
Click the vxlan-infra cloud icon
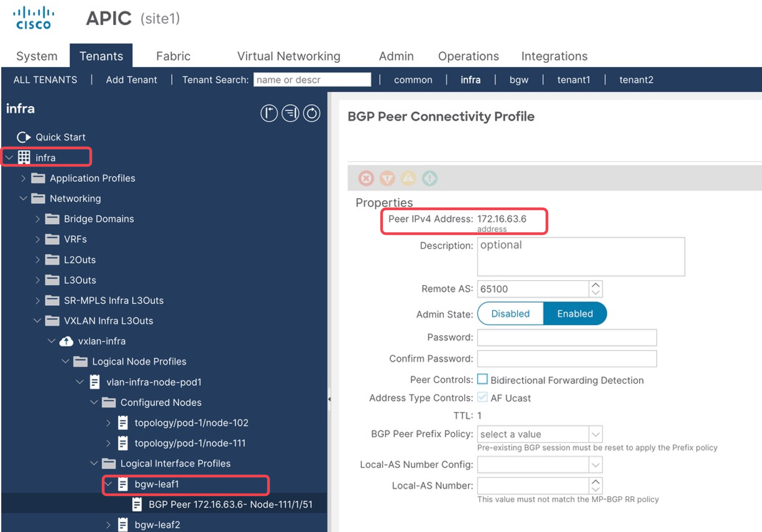point(66,341)
